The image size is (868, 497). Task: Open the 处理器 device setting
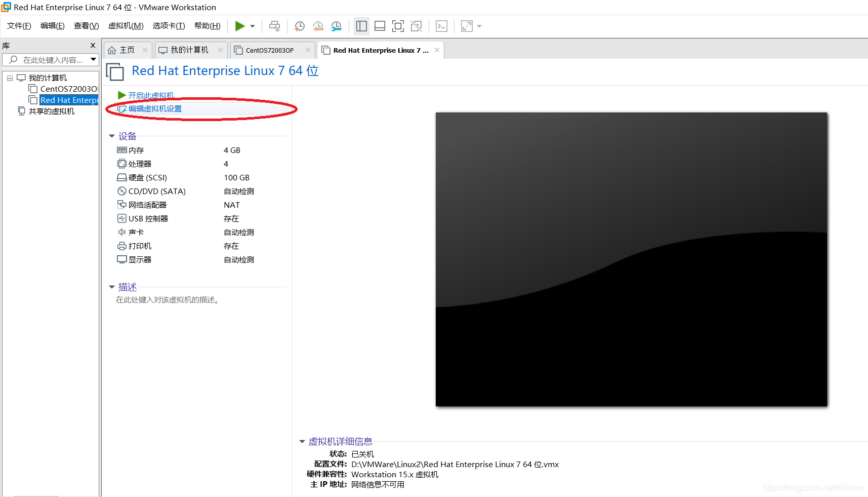pos(134,164)
